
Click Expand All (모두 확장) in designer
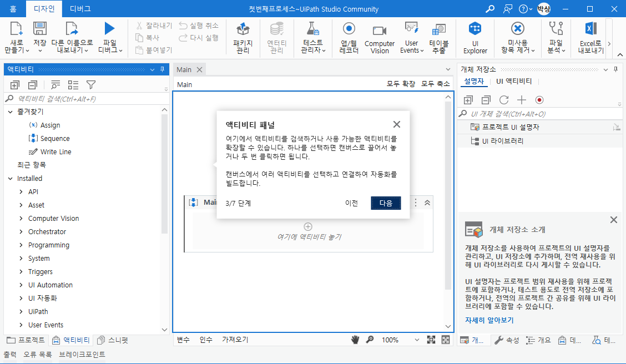coord(401,84)
